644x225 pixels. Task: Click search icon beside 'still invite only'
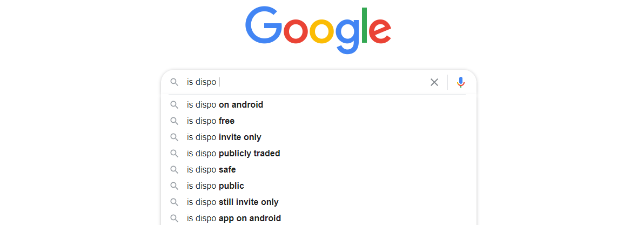coord(175,202)
